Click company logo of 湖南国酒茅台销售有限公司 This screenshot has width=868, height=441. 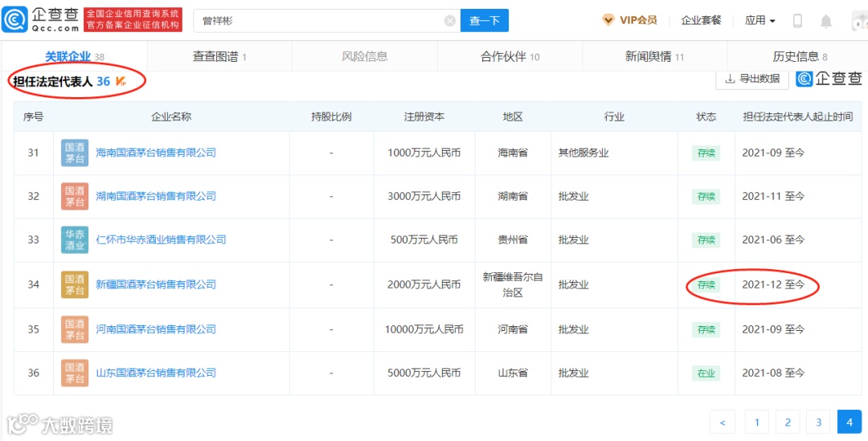click(75, 197)
